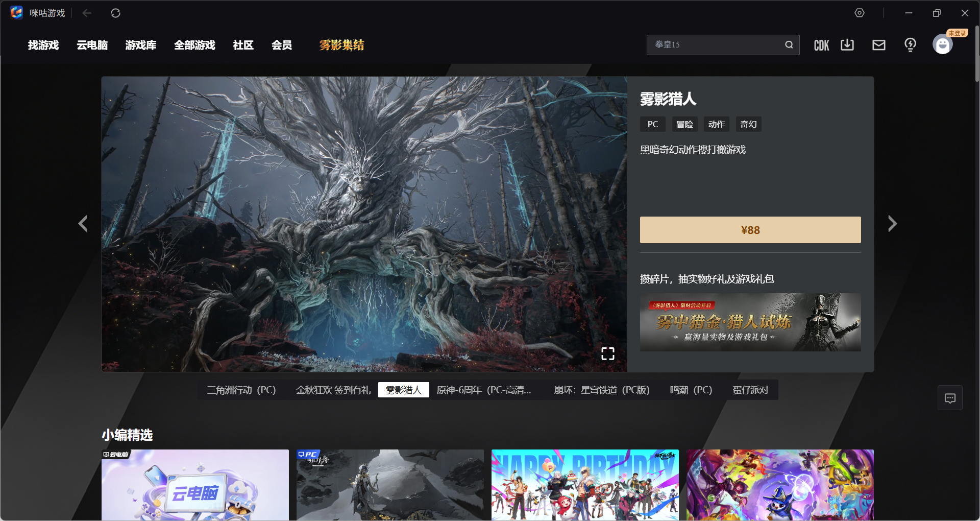Click 攒碎片，抽实物好礼及游戏礼包 text
980x521 pixels.
point(707,279)
